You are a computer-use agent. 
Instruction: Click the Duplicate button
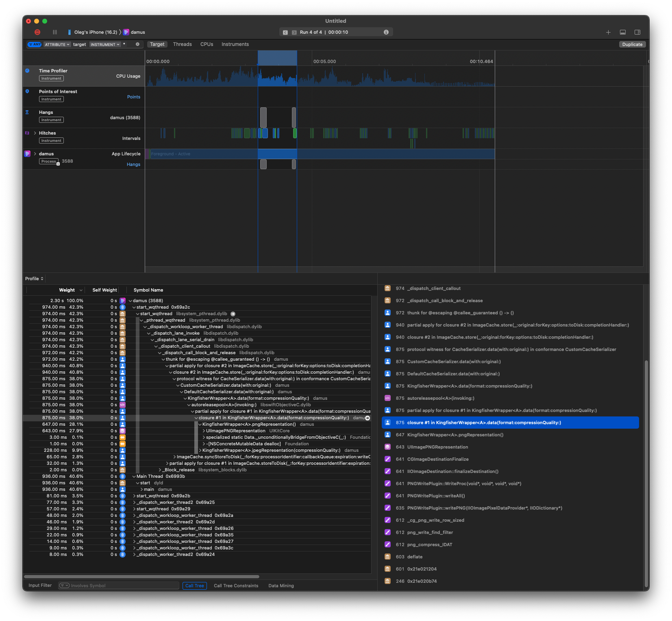pos(632,44)
